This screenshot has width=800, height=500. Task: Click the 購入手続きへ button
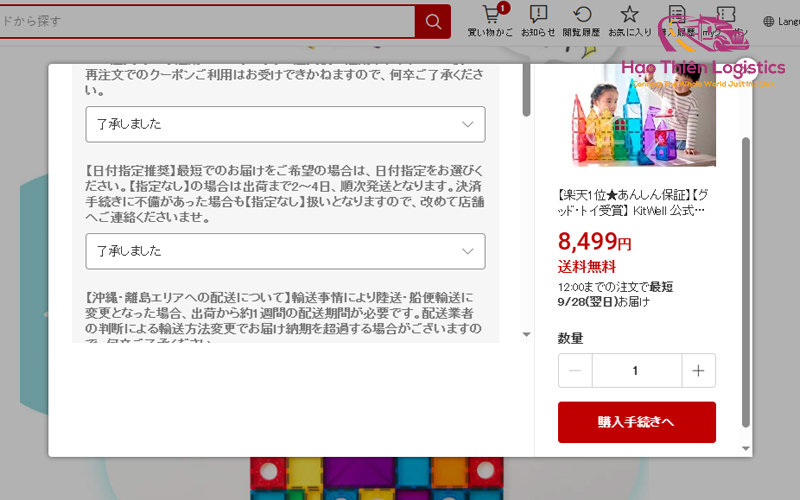(x=637, y=422)
